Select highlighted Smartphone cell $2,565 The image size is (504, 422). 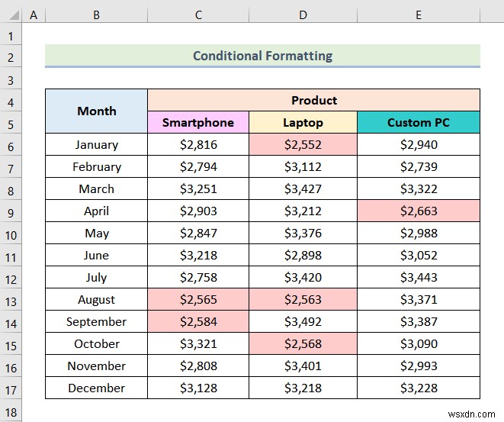(x=198, y=299)
